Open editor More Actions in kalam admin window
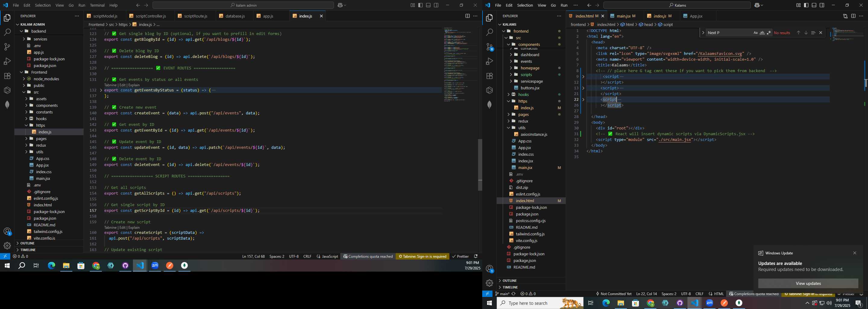The image size is (868, 309). 476,16
